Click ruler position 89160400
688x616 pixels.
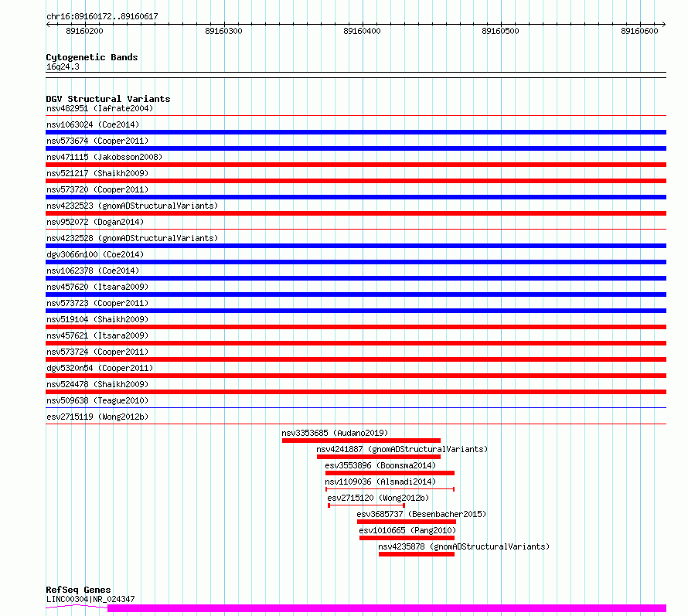tap(362, 31)
